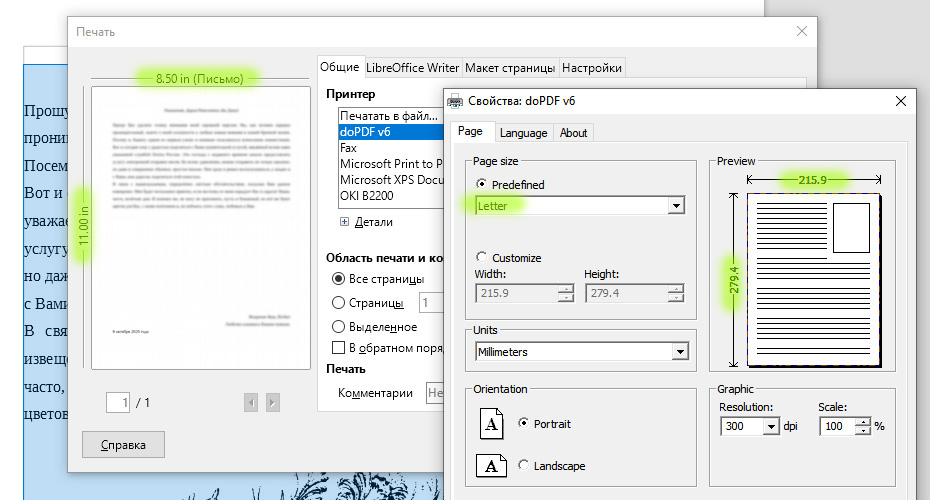
Task: Go to next preview page arrow
Action: (272, 402)
